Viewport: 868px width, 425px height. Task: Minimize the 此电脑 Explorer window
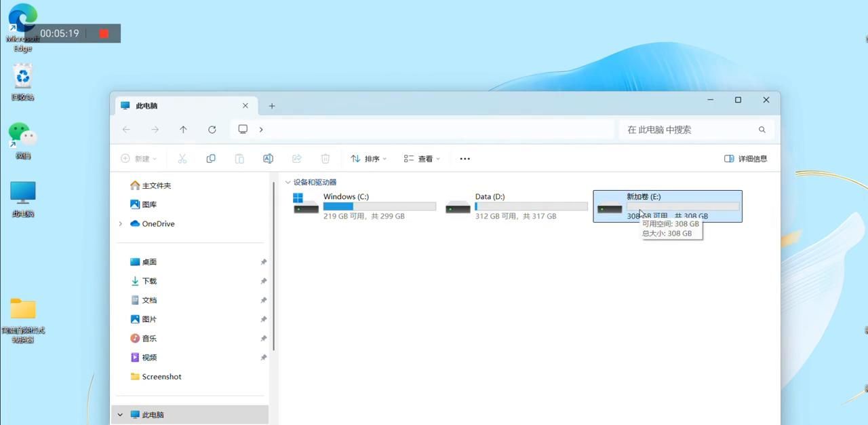711,100
